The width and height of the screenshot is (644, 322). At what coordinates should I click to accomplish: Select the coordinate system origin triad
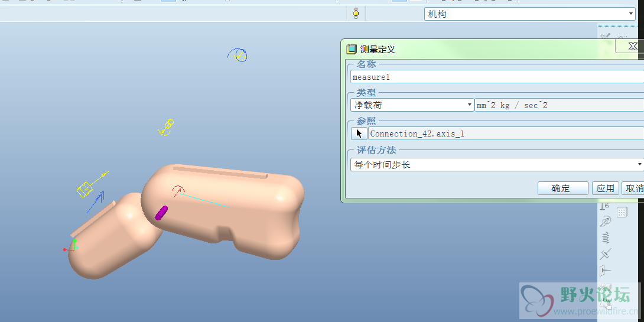click(x=71, y=246)
